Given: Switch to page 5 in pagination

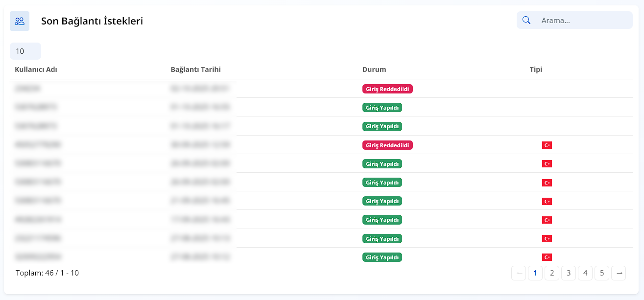Looking at the screenshot, I should coord(602,273).
